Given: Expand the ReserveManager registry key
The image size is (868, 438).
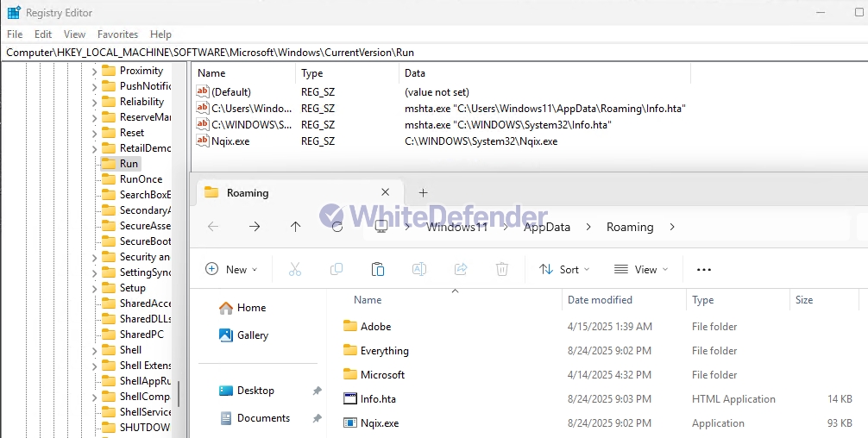Looking at the screenshot, I should 94,118.
